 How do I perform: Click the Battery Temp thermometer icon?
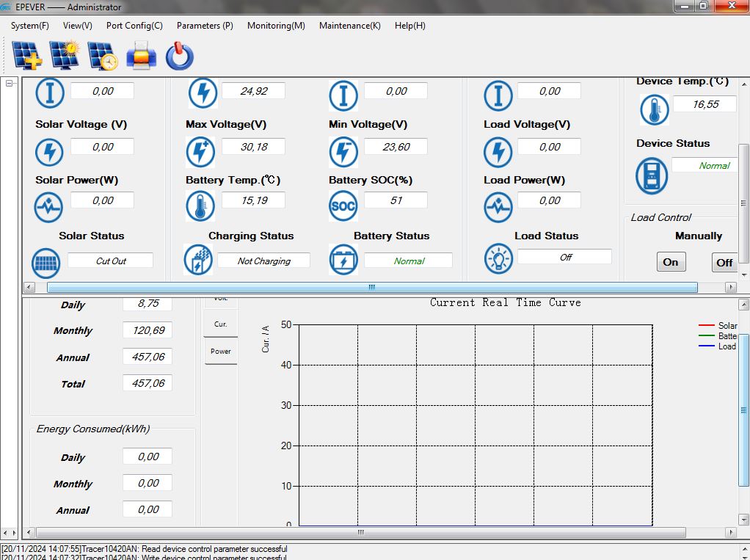point(200,206)
